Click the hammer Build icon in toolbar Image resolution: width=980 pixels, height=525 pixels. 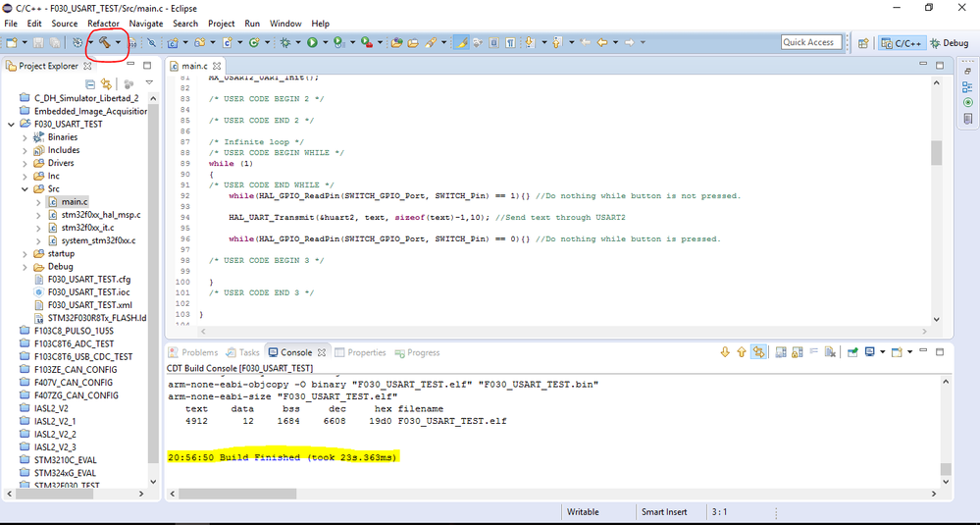[104, 42]
